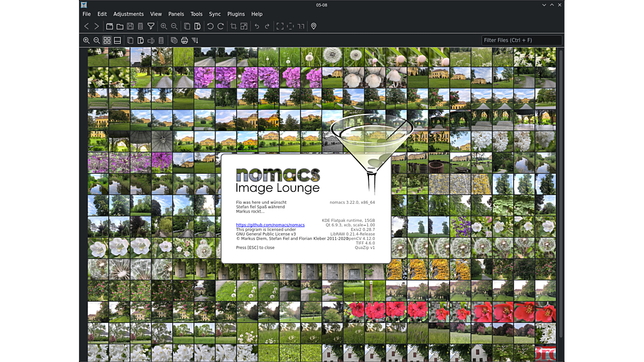
Task: Open the Panels menu
Action: coord(176,14)
